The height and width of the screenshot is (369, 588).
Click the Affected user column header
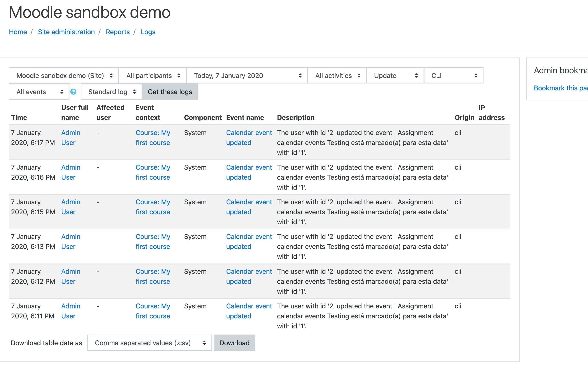(x=110, y=113)
